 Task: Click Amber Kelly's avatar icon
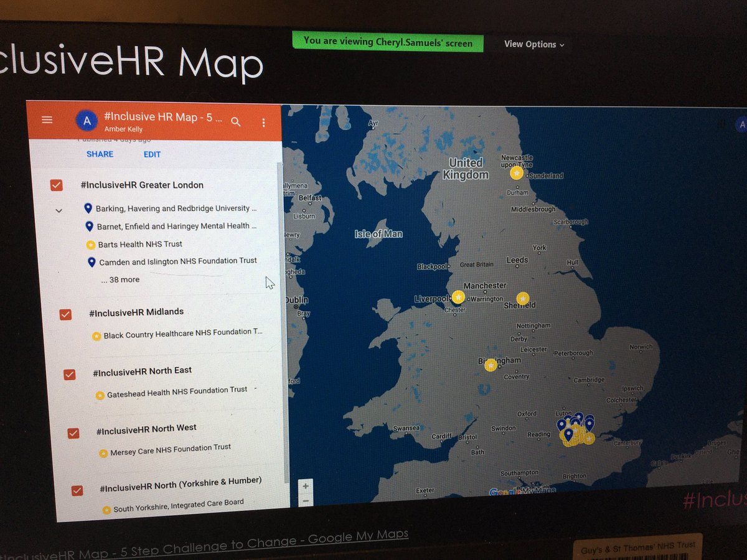click(87, 120)
